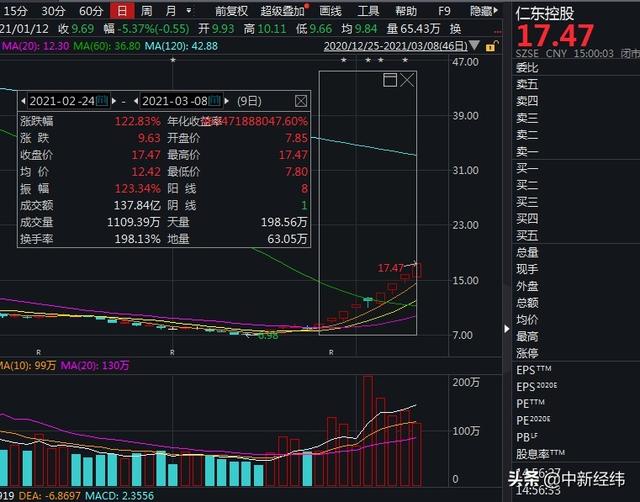This screenshot has height=502, width=640.
Task: Select the 日 daily chart tab
Action: (x=122, y=11)
